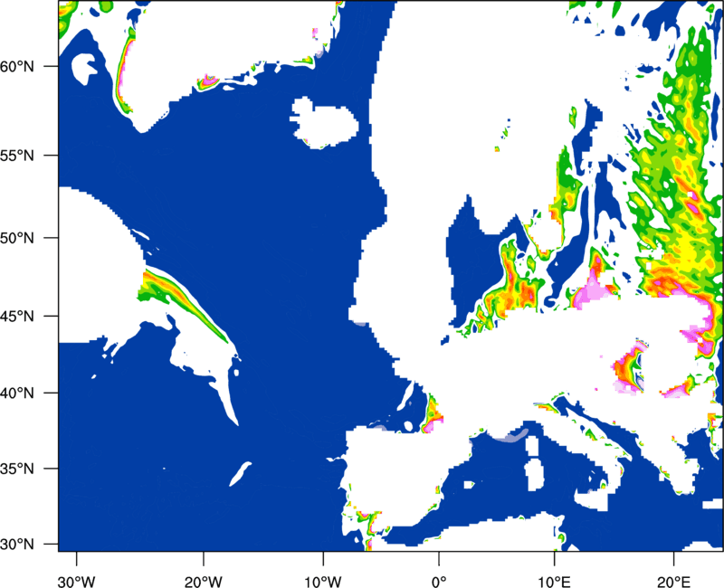
Task: Click the 45°N latitude label
Action: coord(17,317)
